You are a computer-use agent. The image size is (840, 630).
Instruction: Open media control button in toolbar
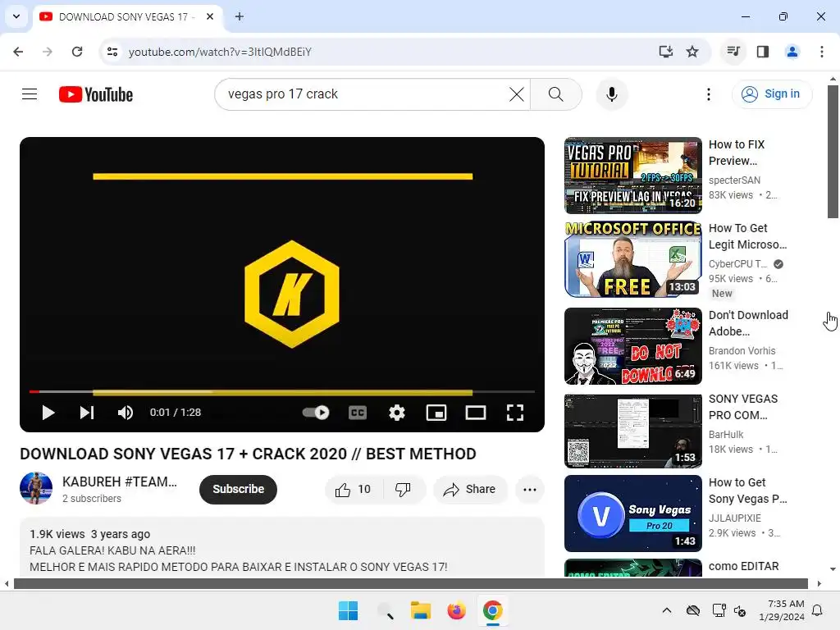733,52
